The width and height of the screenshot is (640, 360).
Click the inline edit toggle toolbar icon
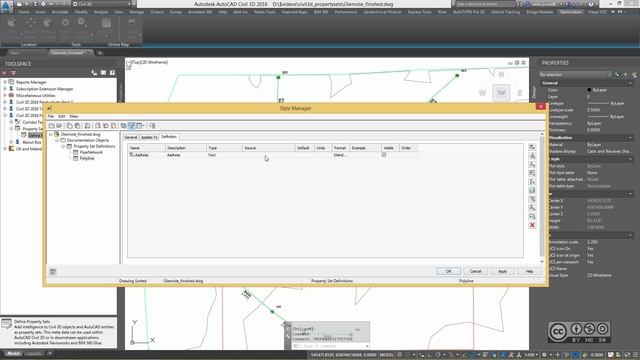click(x=152, y=126)
